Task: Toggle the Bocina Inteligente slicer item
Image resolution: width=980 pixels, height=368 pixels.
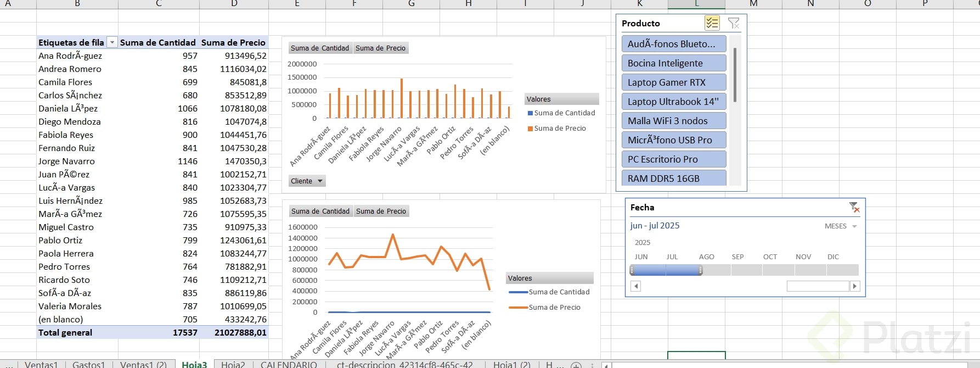Action: pyautogui.click(x=674, y=63)
